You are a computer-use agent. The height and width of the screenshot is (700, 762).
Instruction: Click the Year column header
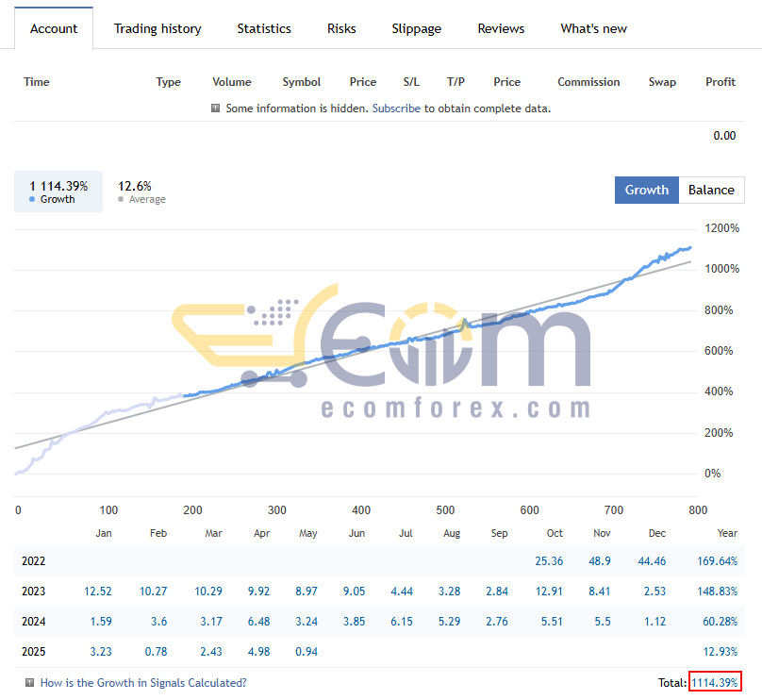[727, 533]
